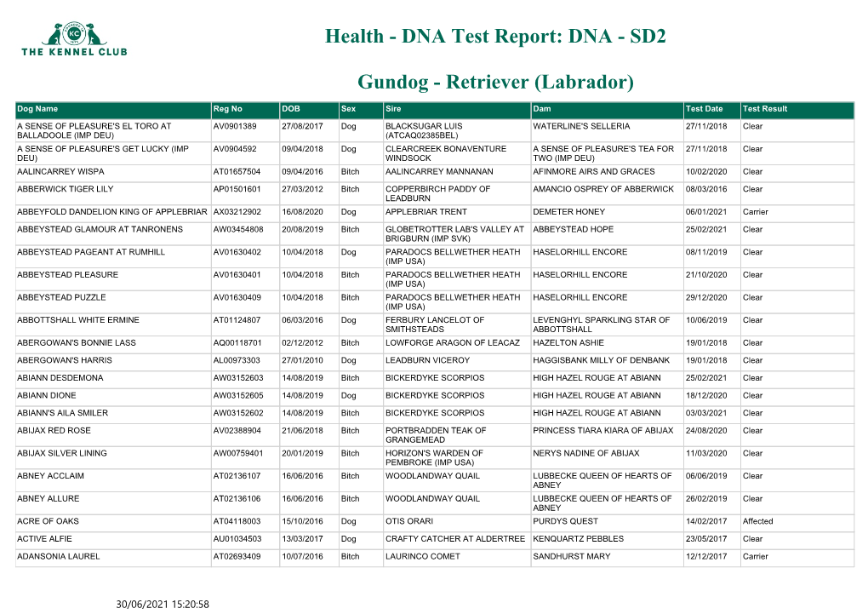The width and height of the screenshot is (868, 614).
Task: Click the Gundog Retriever (Labrador) heading
Action: point(495,82)
